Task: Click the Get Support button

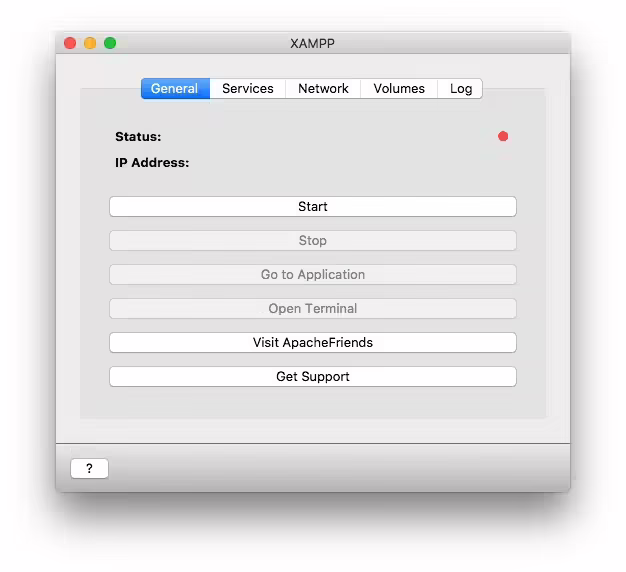Action: 313,376
